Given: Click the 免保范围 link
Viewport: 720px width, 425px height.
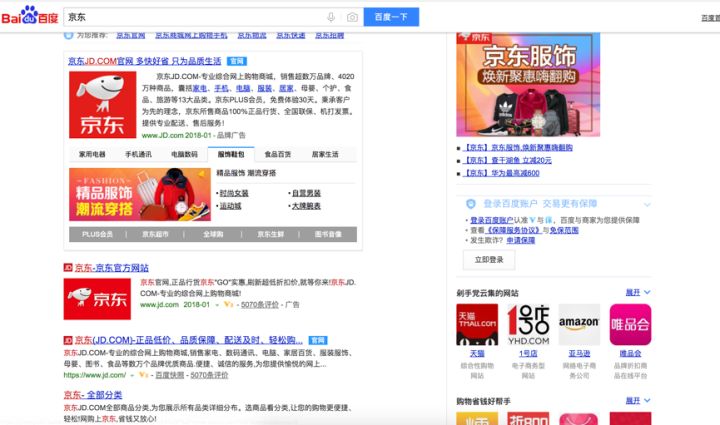Looking at the screenshot, I should 564,230.
